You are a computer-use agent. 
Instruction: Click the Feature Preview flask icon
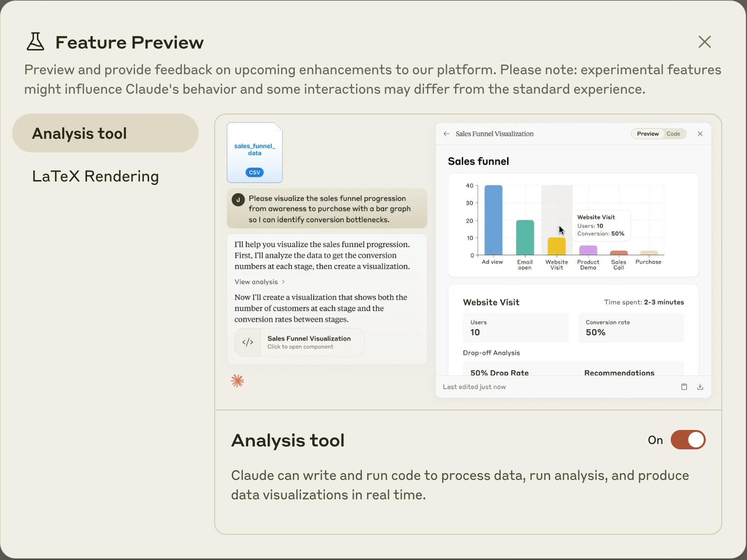pyautogui.click(x=35, y=42)
